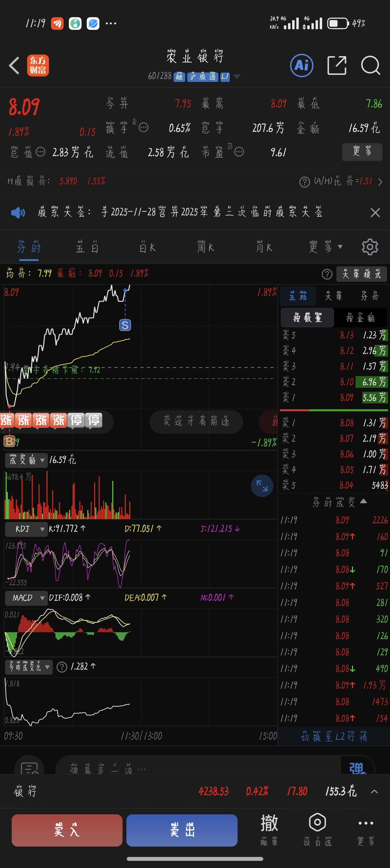Tap trade row with volume 2226

point(334,520)
